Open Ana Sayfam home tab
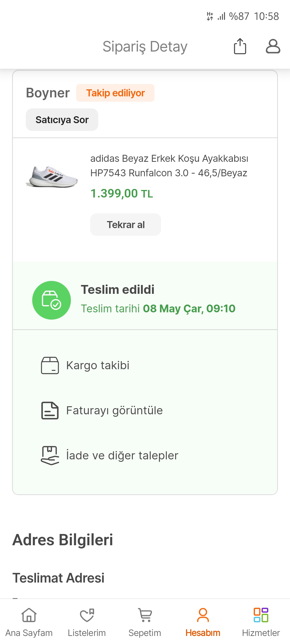Image resolution: width=290 pixels, height=644 pixels. click(x=29, y=622)
